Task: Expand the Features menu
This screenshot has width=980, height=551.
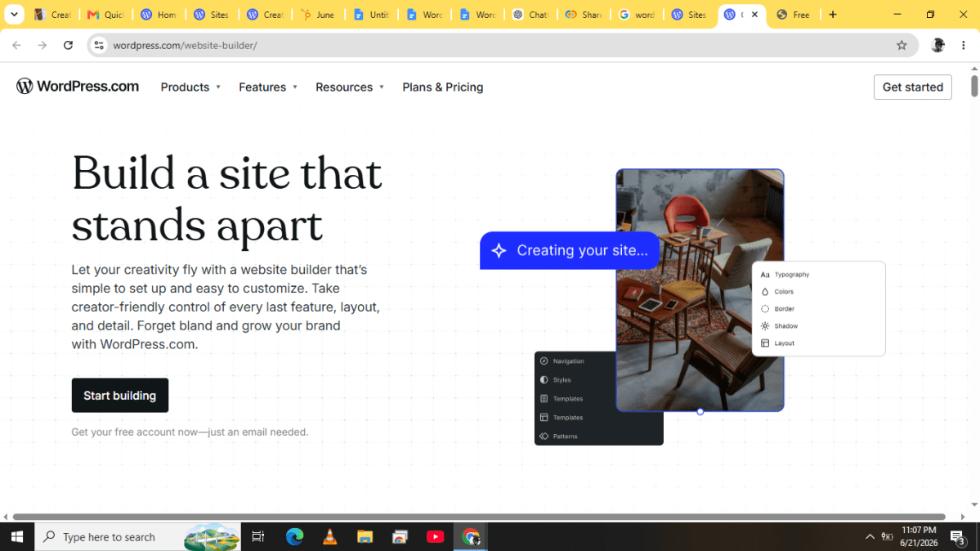Action: 268,87
